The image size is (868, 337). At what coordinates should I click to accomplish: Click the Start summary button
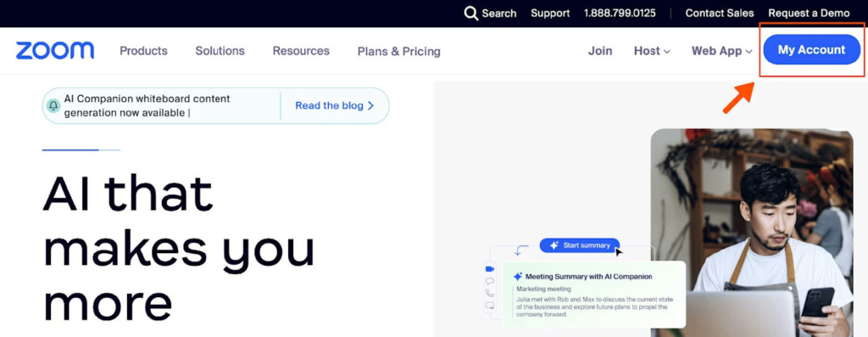tap(580, 245)
